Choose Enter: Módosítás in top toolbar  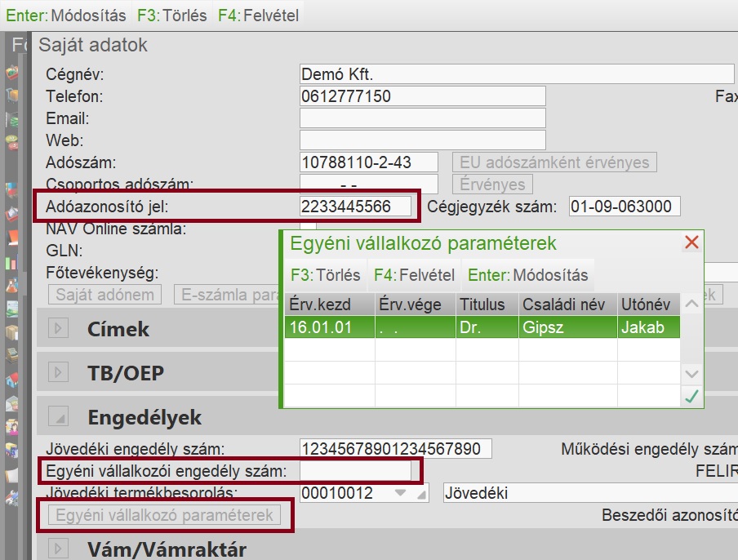[66, 16]
